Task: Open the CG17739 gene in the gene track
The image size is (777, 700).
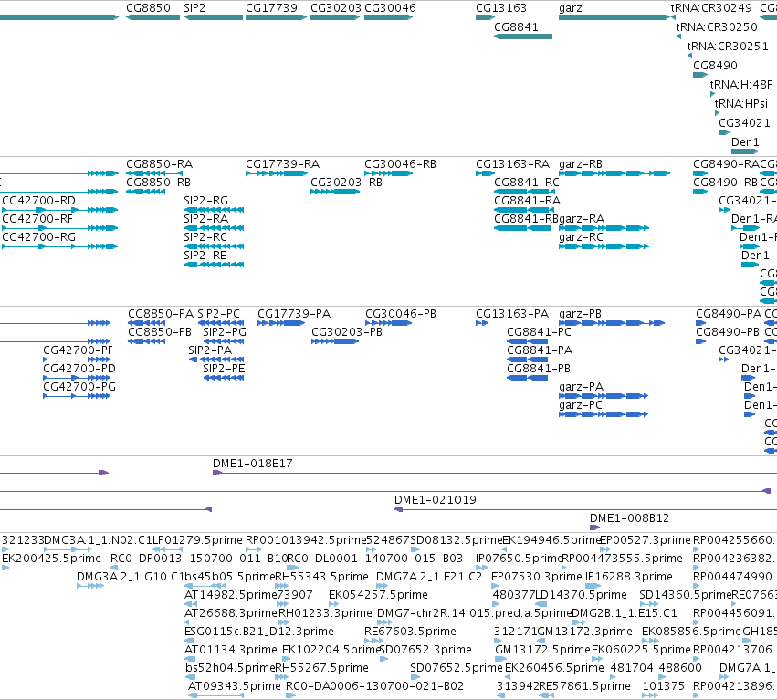Action: point(276,17)
